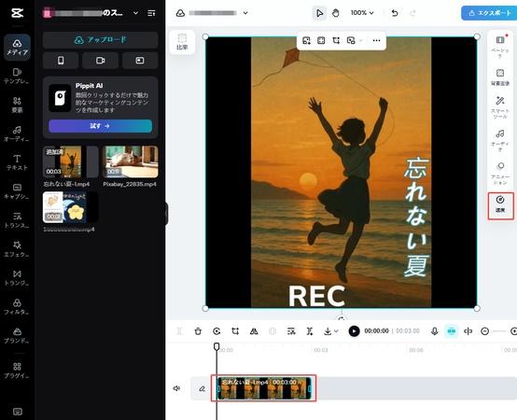This screenshot has height=420, width=517.
Task: Choose camera recording icon button
Action: click(100, 61)
